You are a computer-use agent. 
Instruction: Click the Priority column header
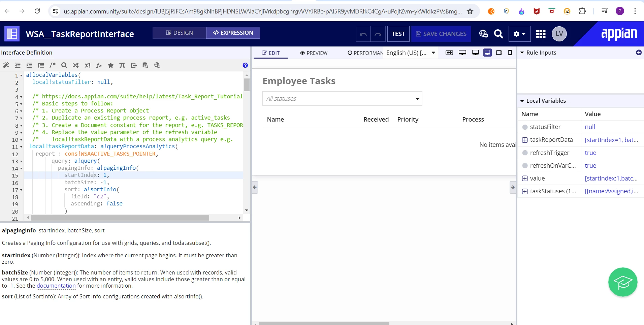(408, 120)
